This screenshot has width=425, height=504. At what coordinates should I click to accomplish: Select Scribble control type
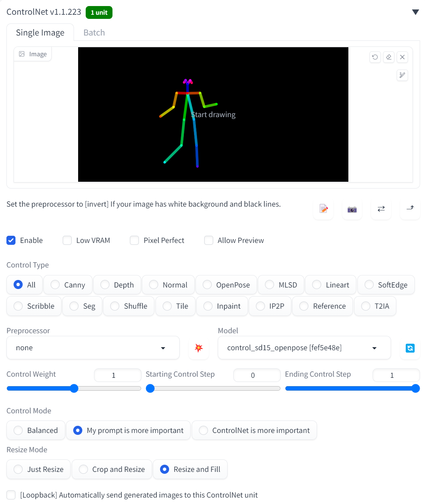[x=34, y=306]
